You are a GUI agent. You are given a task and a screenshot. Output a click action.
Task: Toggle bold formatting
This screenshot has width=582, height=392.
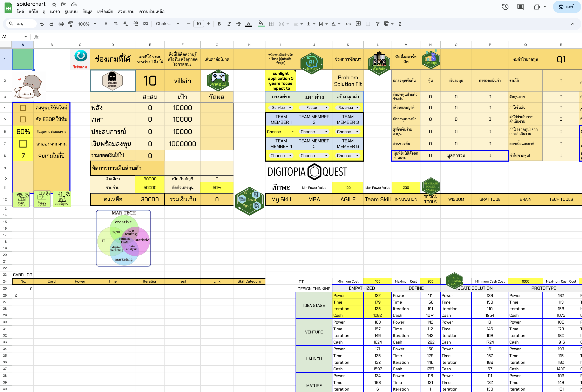coord(219,24)
